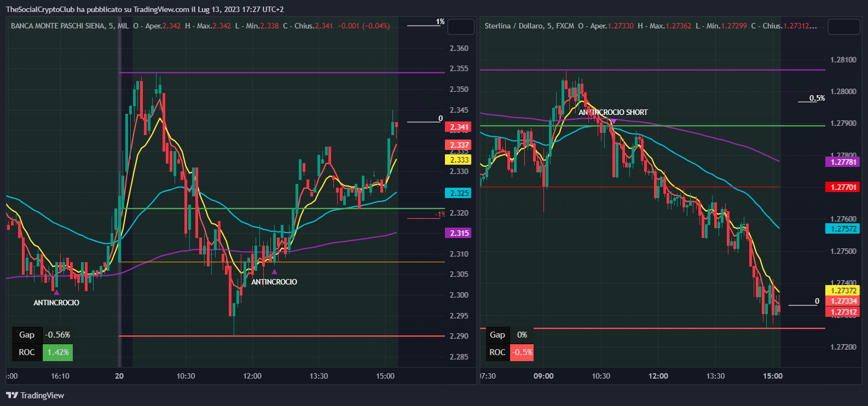The height and width of the screenshot is (406, 868).
Task: Click the purple 2.315 price label
Action: click(459, 233)
